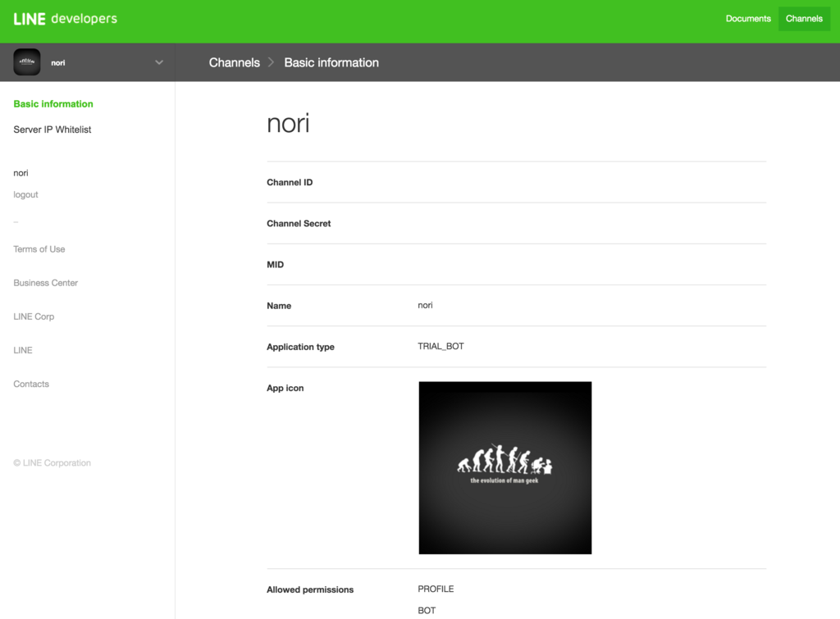Select Basic information in sidebar
840x619 pixels.
[x=53, y=104]
